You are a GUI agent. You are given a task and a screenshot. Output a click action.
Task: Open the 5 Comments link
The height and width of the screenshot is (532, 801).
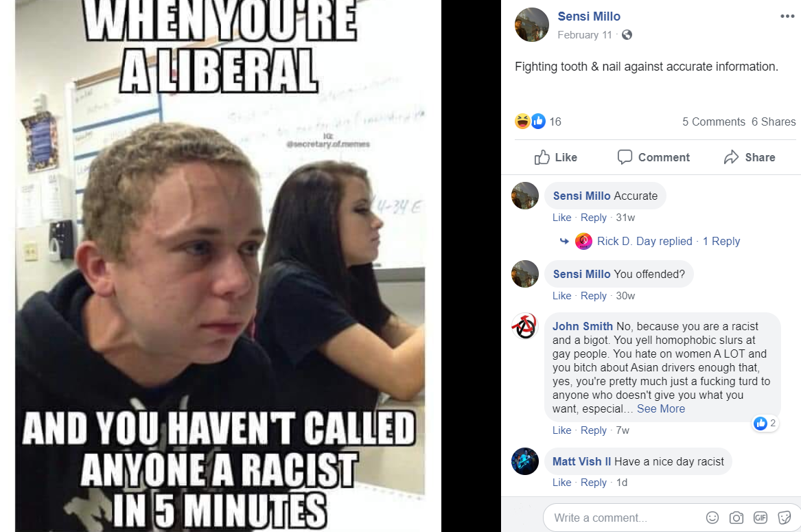tap(714, 122)
